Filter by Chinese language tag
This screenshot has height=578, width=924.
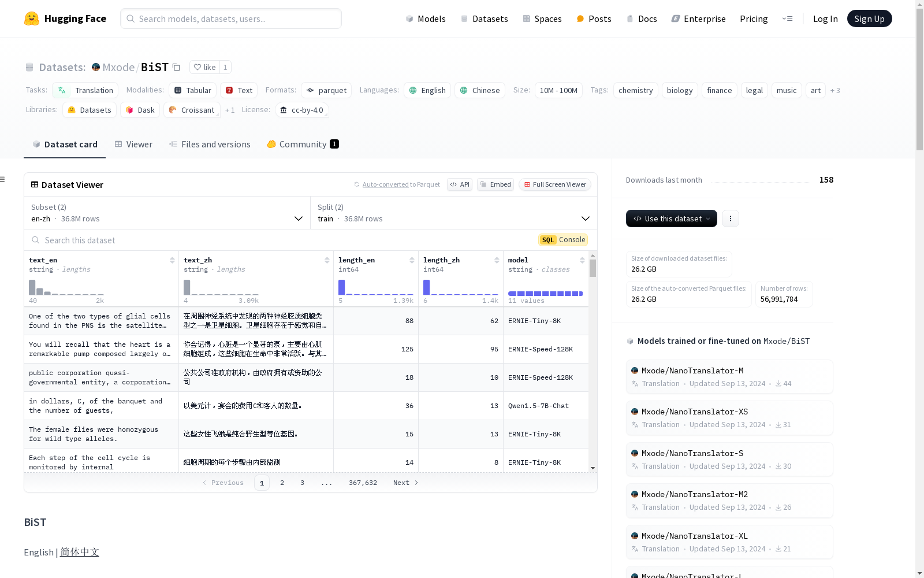pyautogui.click(x=480, y=90)
